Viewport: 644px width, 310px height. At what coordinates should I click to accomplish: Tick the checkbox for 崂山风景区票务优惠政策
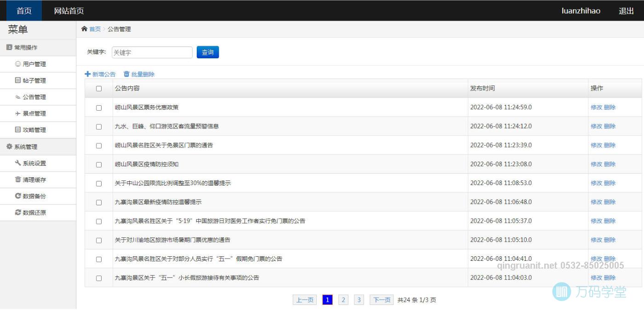tap(98, 107)
